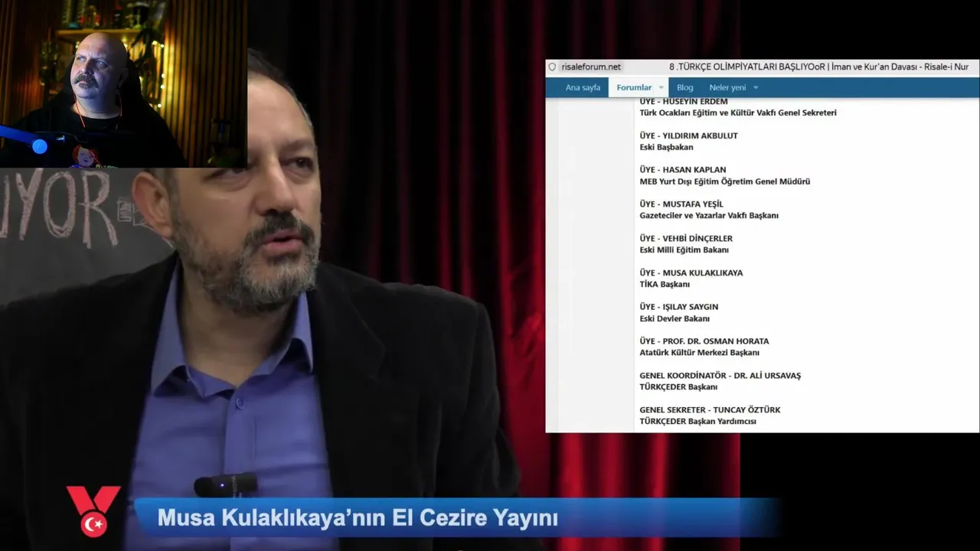Click the page title '8 .TÜRKÇE OLİMPİYATLARI BAŞLIYOoR'
980x551 pixels.
(746, 67)
